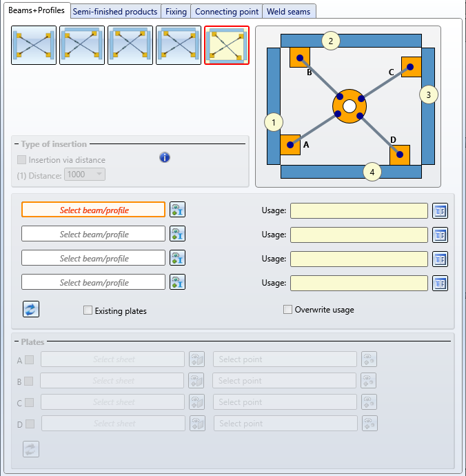This screenshot has height=476, width=466.
Task: Open the Connecting point tab
Action: 227,12
